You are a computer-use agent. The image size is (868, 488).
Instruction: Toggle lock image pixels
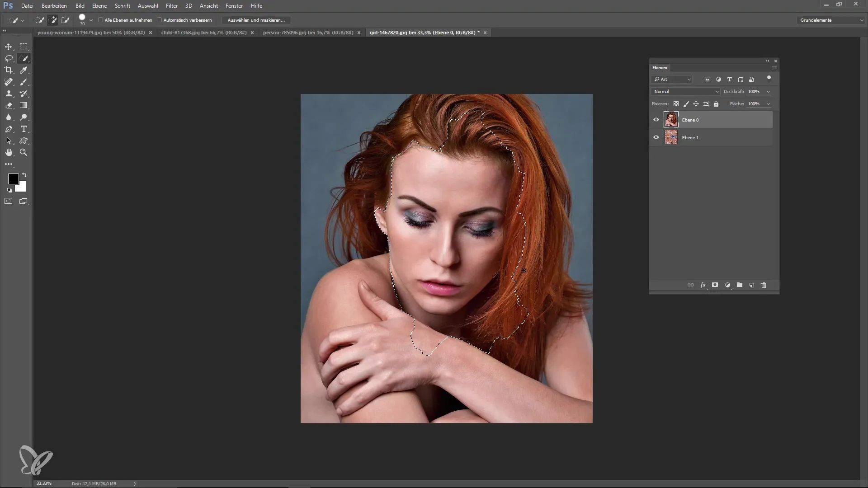coord(686,104)
